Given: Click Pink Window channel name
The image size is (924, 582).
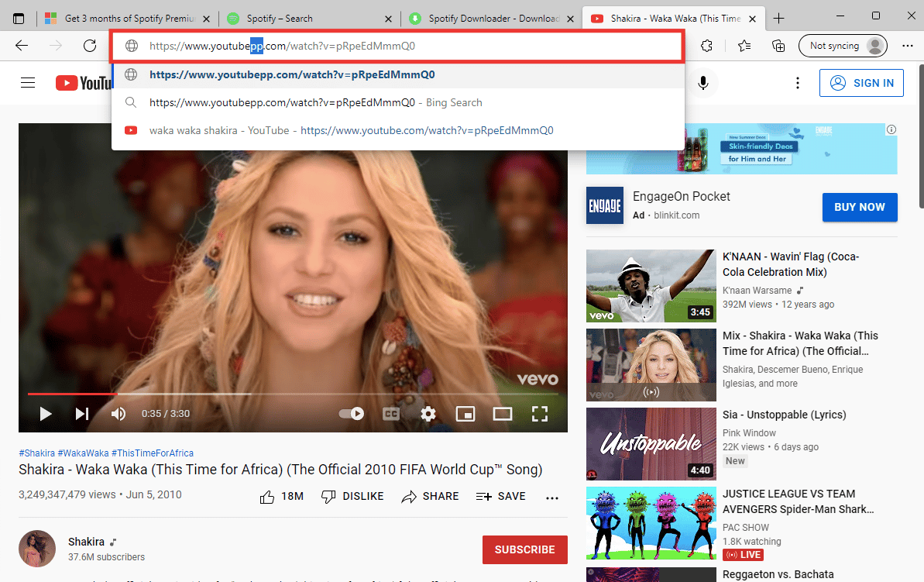Looking at the screenshot, I should tap(749, 432).
